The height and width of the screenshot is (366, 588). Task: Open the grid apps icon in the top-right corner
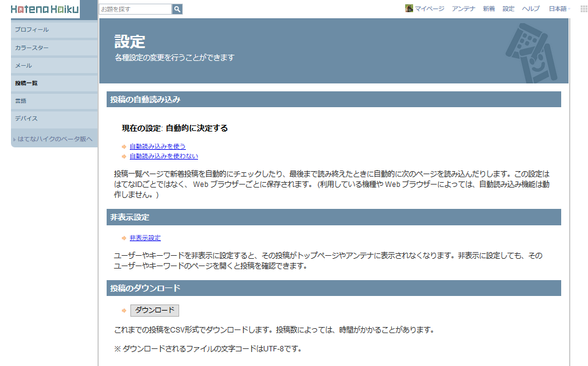(x=584, y=9)
